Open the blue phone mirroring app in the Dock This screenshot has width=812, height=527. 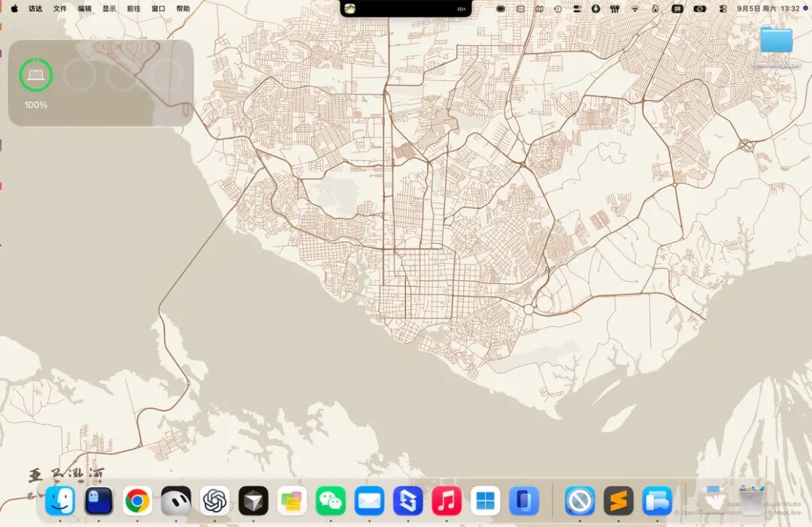(524, 501)
